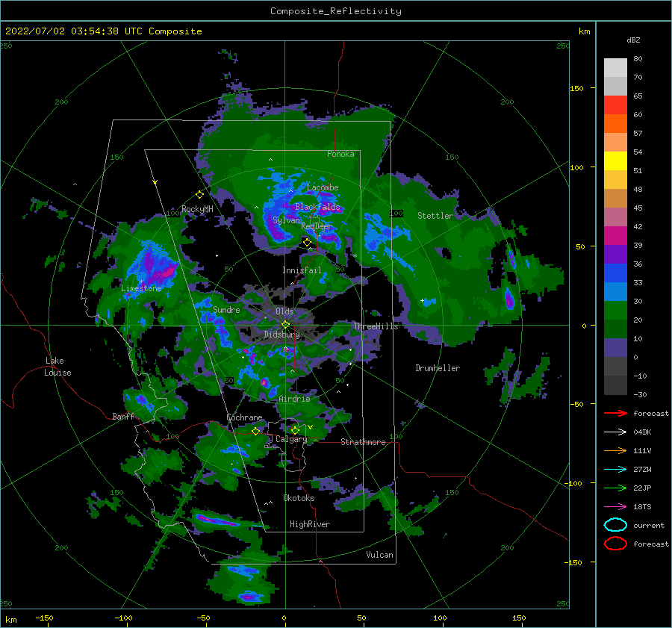
Task: Select the ThreeHills map label
Action: (376, 326)
